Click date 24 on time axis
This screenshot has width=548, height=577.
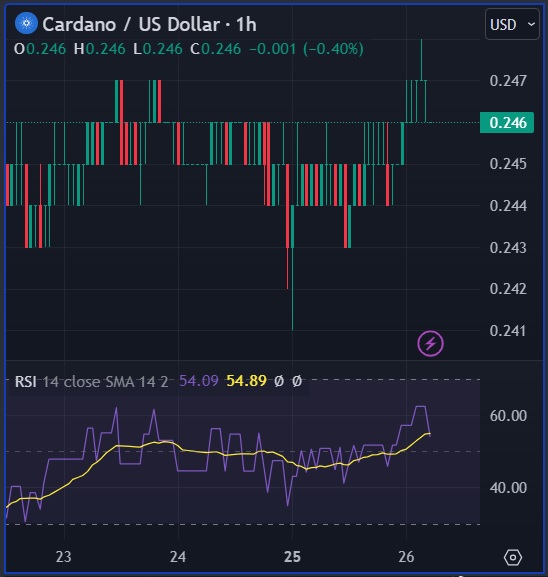(178, 557)
